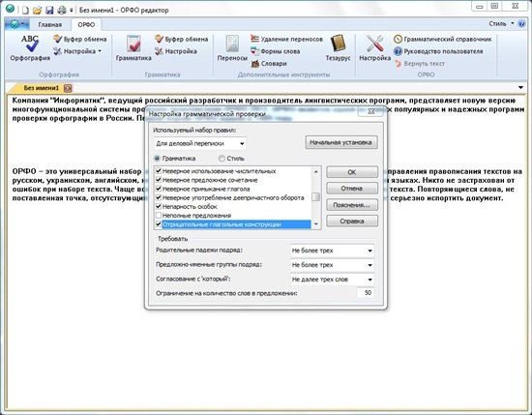Select the Без имени1 document tab
Viewport: 532px width, 415px height.
coord(41,88)
